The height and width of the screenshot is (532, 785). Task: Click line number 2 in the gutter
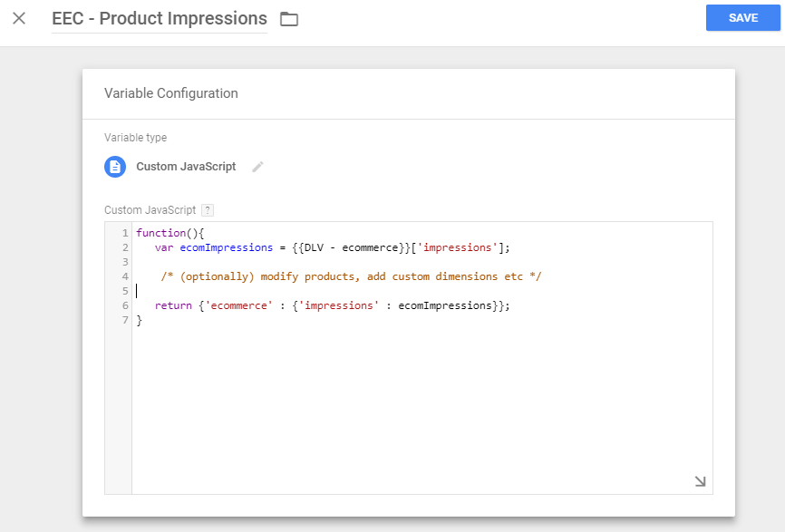point(124,247)
